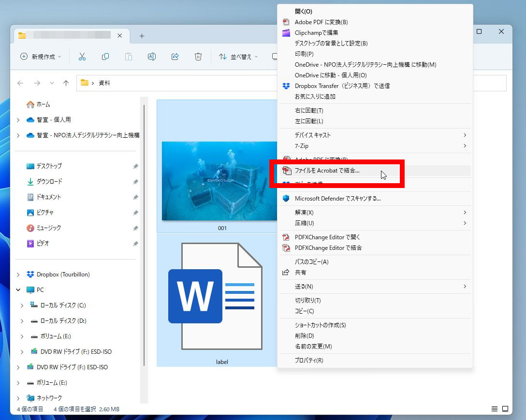Expand ローカル ディスク (C:)
The image size is (526, 420).
point(22,305)
